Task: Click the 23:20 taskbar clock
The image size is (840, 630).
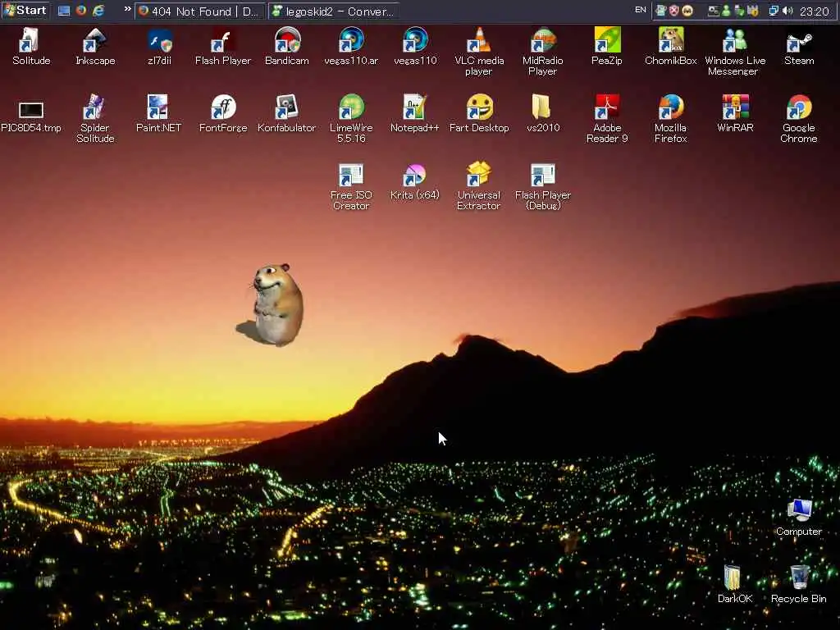Action: click(815, 11)
